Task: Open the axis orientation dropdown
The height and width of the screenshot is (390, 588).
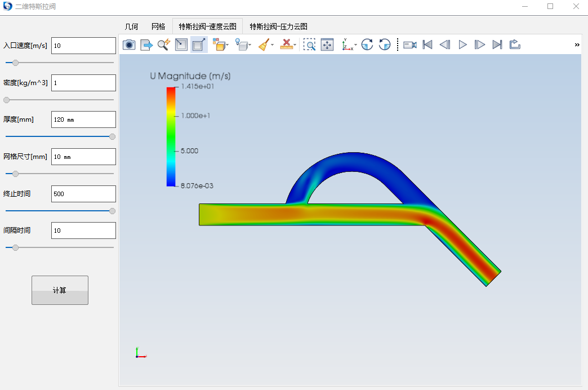Action: click(355, 46)
